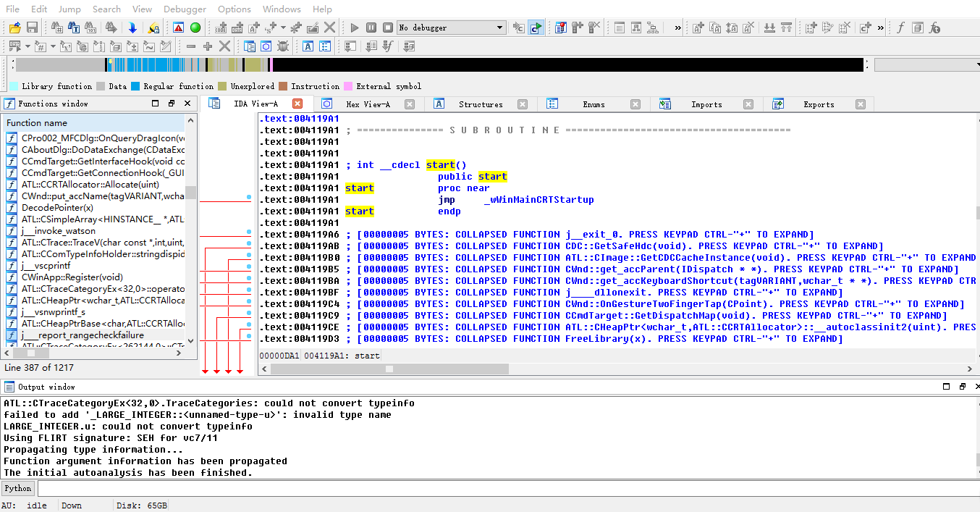The image size is (980, 512).
Task: Switch to the Hex View-A tab
Action: click(368, 104)
